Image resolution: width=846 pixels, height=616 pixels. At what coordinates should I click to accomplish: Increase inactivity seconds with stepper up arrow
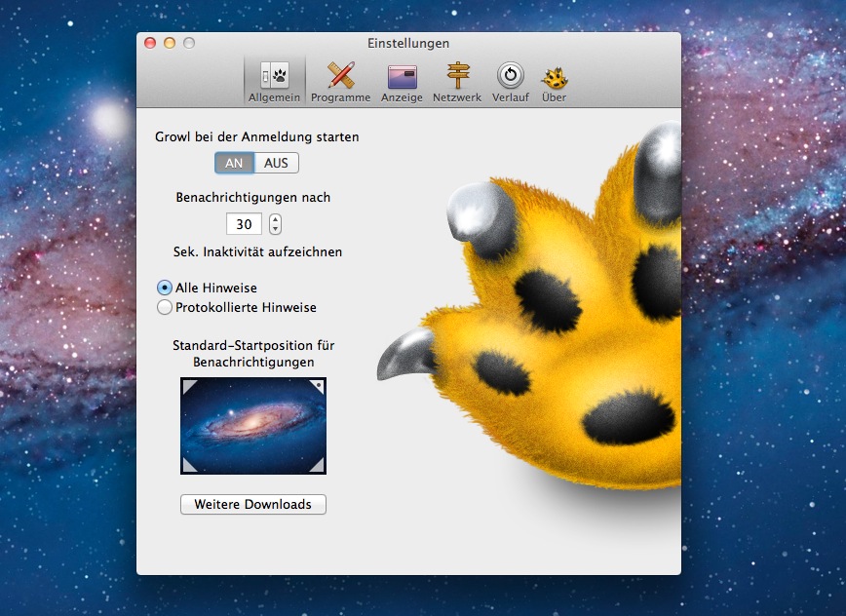click(x=275, y=219)
